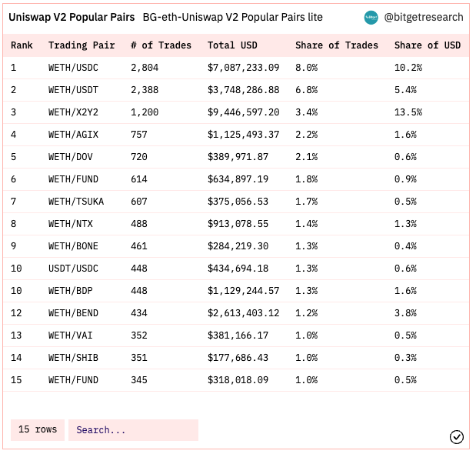Click the $9,446,597.20 total USD cell

pos(243,112)
